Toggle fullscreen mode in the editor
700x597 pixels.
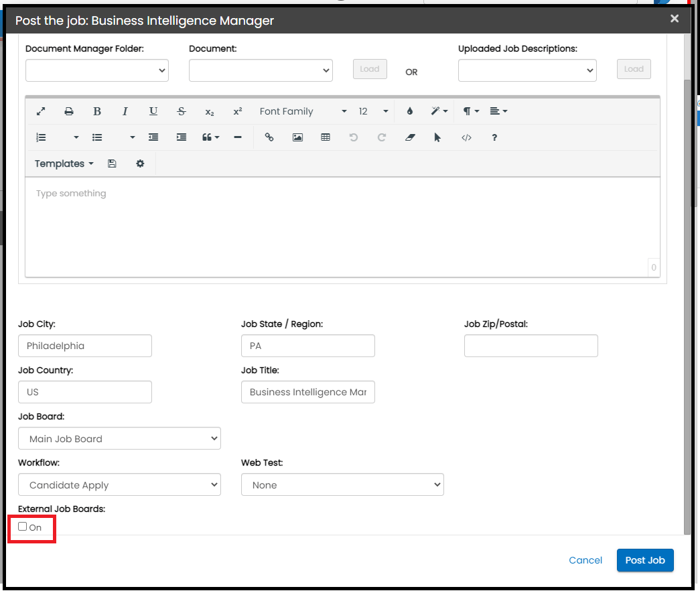pos(41,111)
